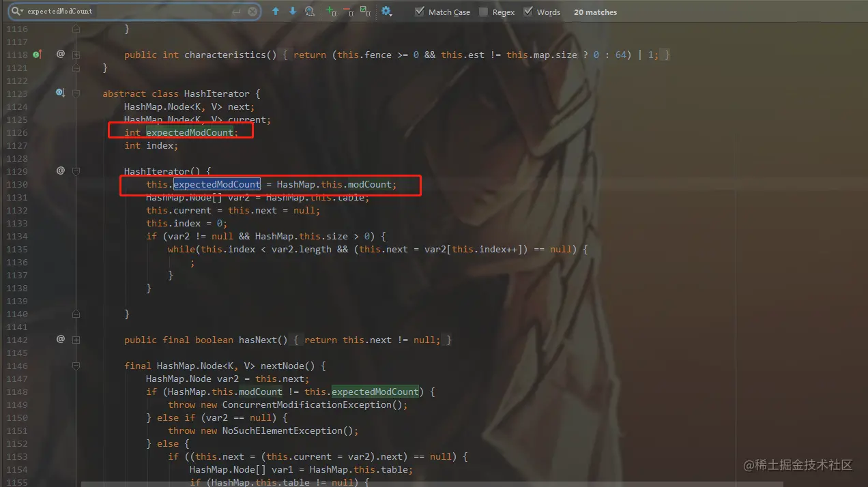868x487 pixels.
Task: Click the @ annotation icon on line 1142
Action: coord(60,339)
